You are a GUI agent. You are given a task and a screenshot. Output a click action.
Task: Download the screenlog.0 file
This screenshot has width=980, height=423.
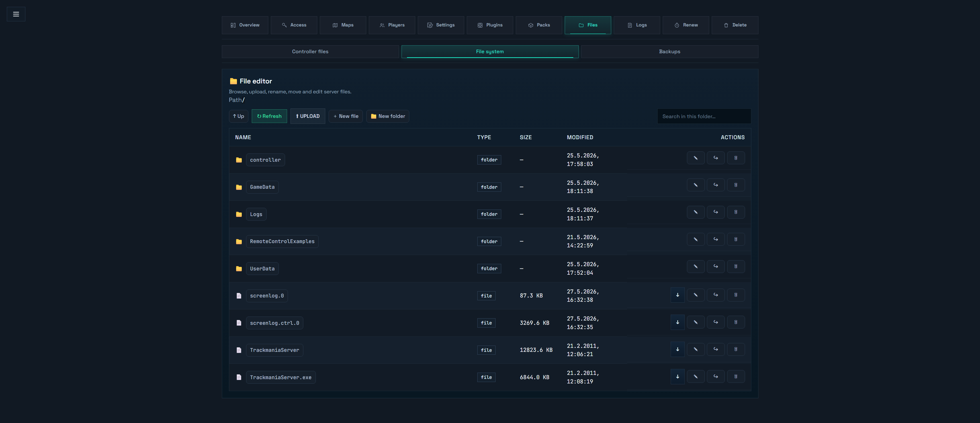click(x=677, y=295)
